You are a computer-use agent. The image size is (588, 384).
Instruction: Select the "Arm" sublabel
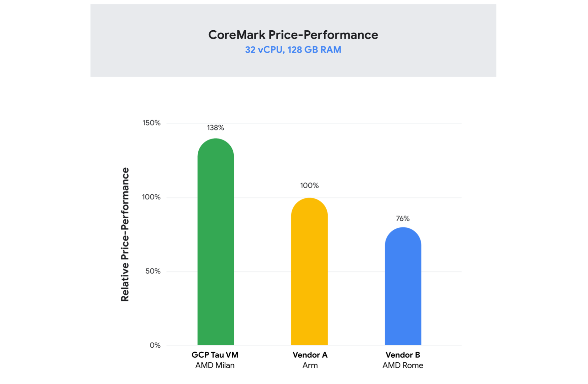click(x=310, y=365)
